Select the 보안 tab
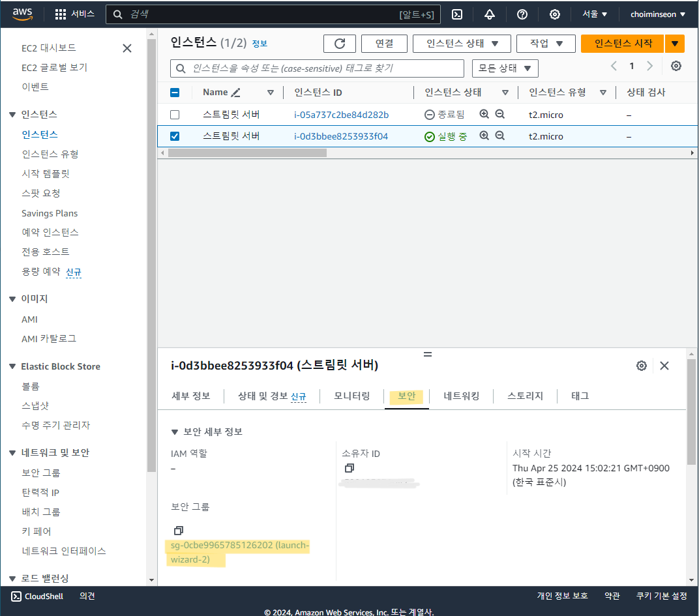Screen dimensions: 699x616 coord(407,396)
